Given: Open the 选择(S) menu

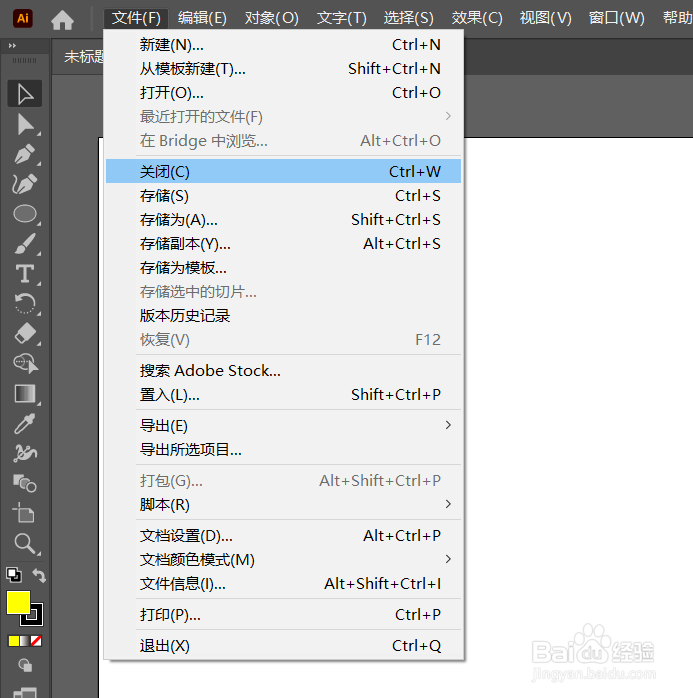Looking at the screenshot, I should pos(409,18).
